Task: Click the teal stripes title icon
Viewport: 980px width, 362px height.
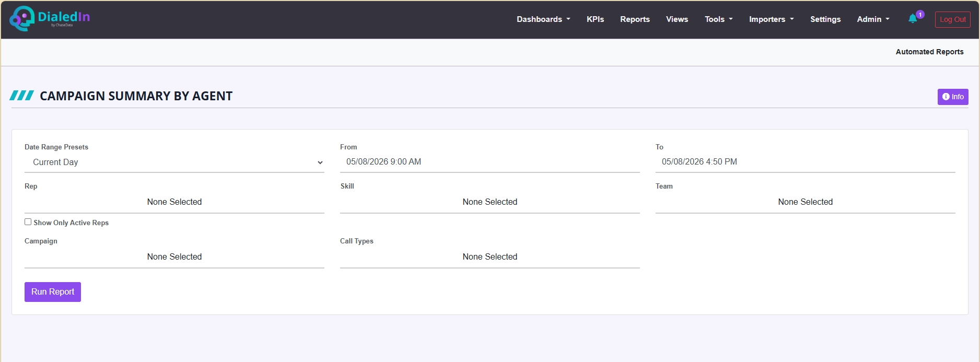Action: coord(22,96)
